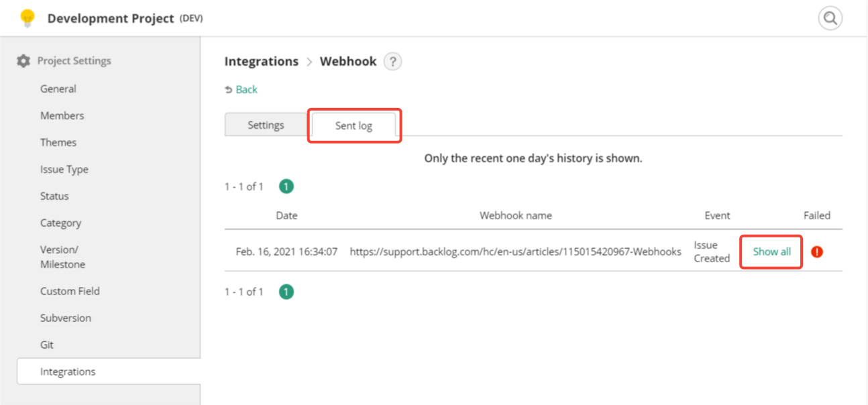Open Integrations breadcrumb link
The image size is (868, 405).
click(x=262, y=62)
